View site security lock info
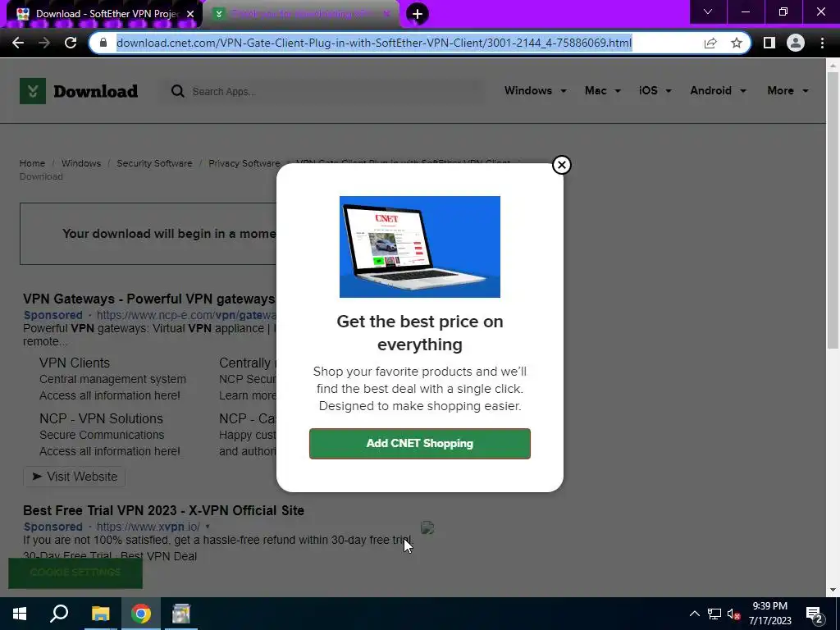 104,43
